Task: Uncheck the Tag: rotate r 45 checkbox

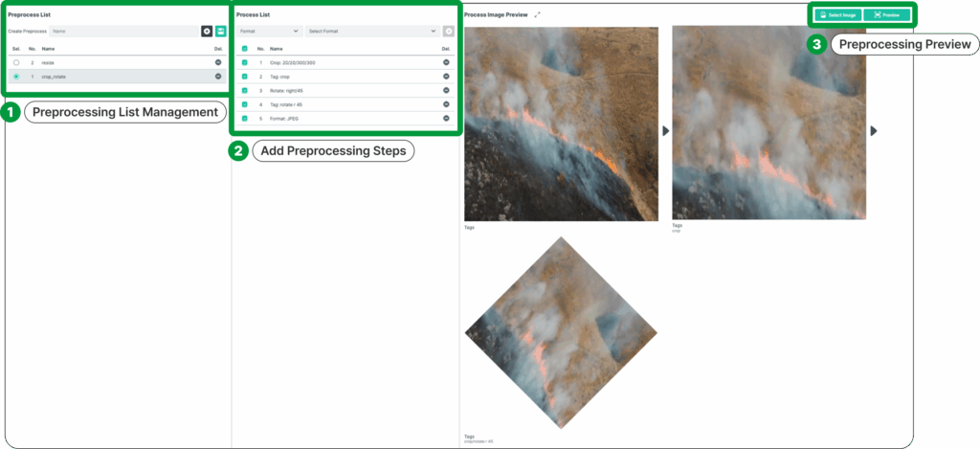Action: click(245, 104)
